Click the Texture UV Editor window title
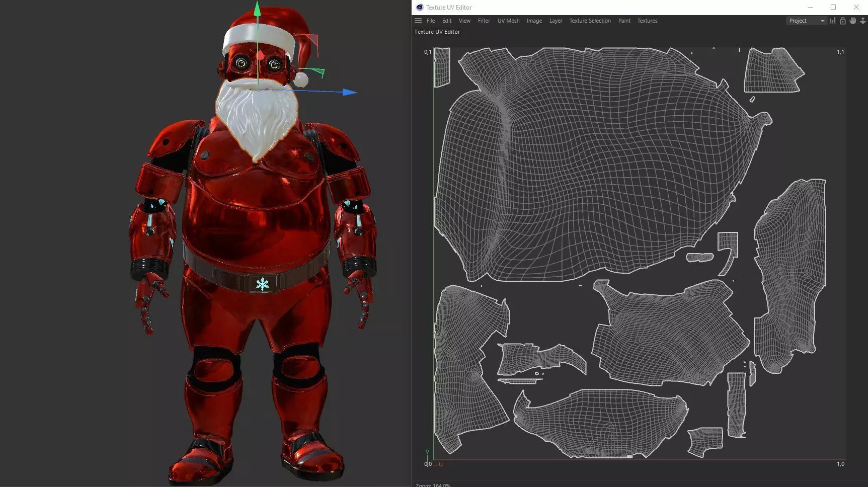 click(x=449, y=8)
